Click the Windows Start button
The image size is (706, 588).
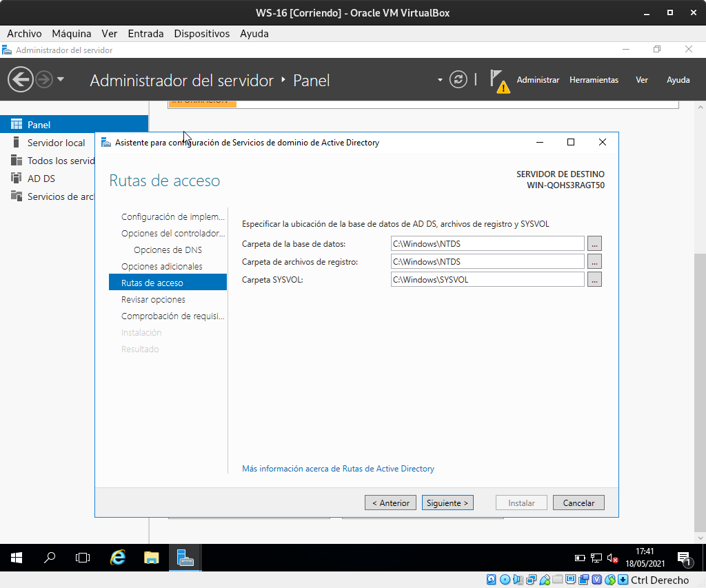click(17, 558)
